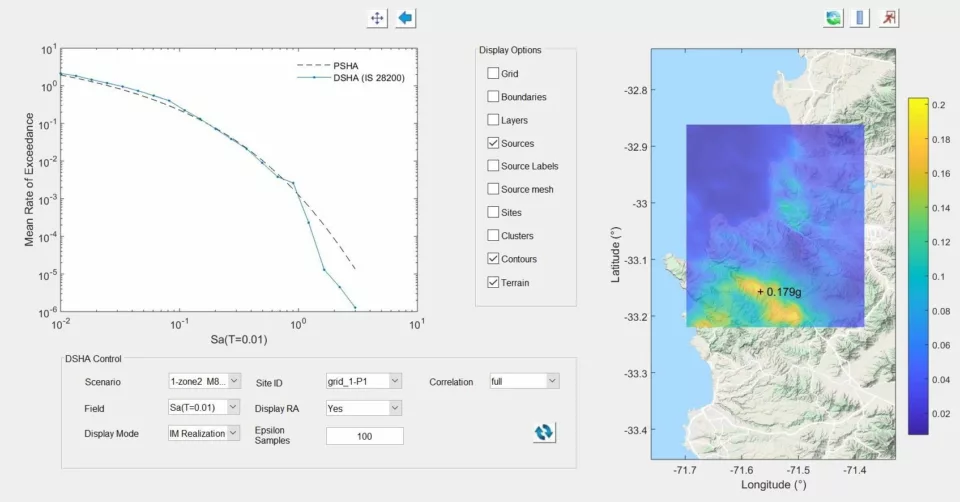960x502 pixels.
Task: Open the Scenario dropdown
Action: click(x=204, y=381)
